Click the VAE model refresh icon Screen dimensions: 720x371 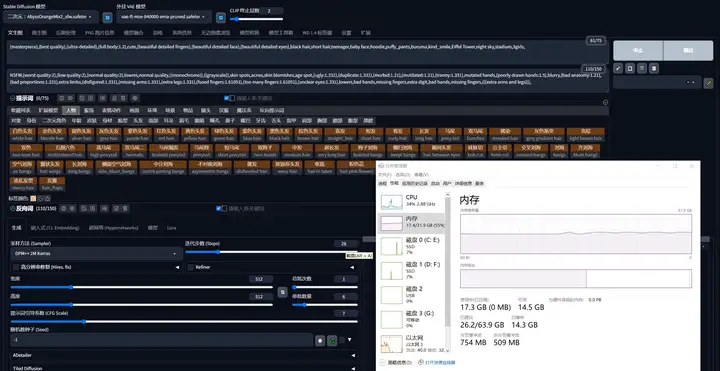[221, 17]
